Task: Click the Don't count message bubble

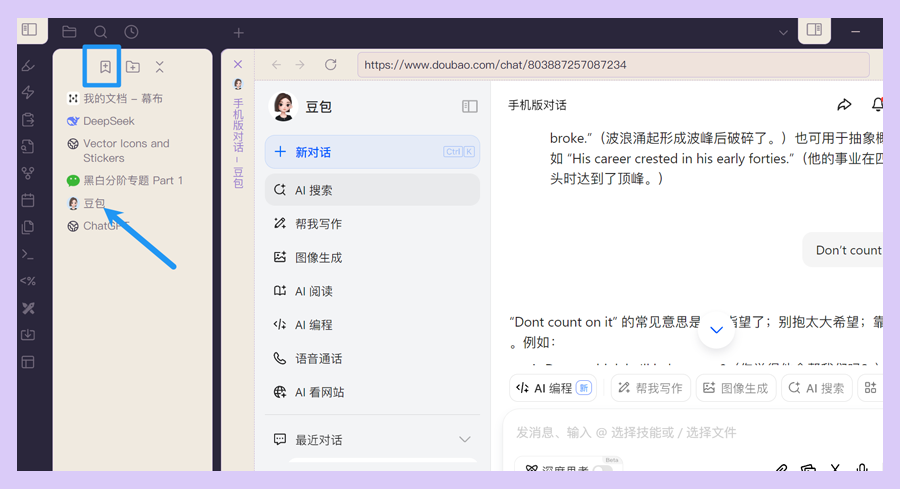Action: (x=843, y=250)
